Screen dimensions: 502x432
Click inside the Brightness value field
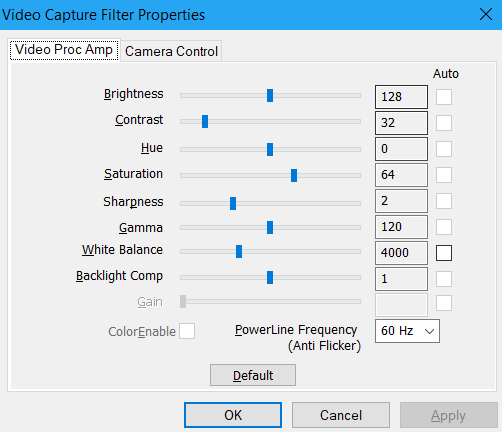point(401,97)
